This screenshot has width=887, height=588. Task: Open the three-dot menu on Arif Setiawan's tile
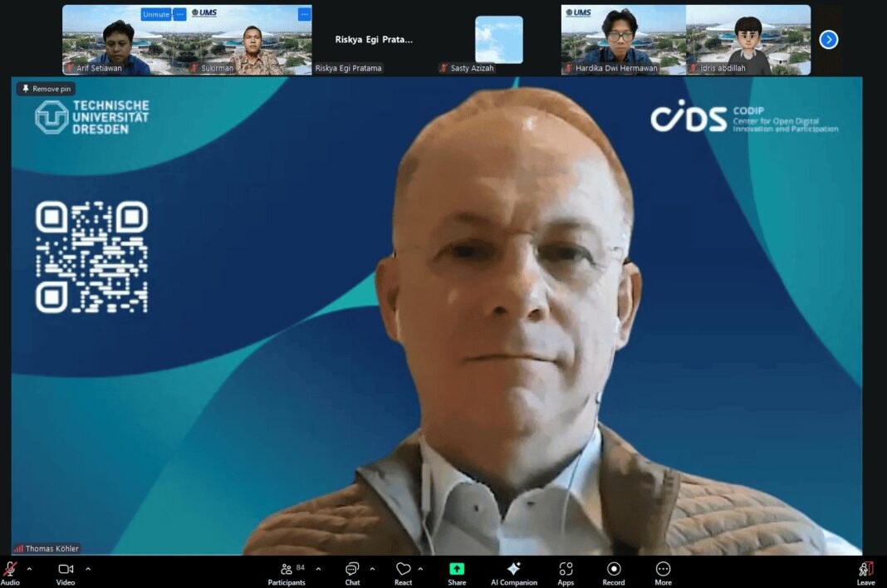pos(179,14)
